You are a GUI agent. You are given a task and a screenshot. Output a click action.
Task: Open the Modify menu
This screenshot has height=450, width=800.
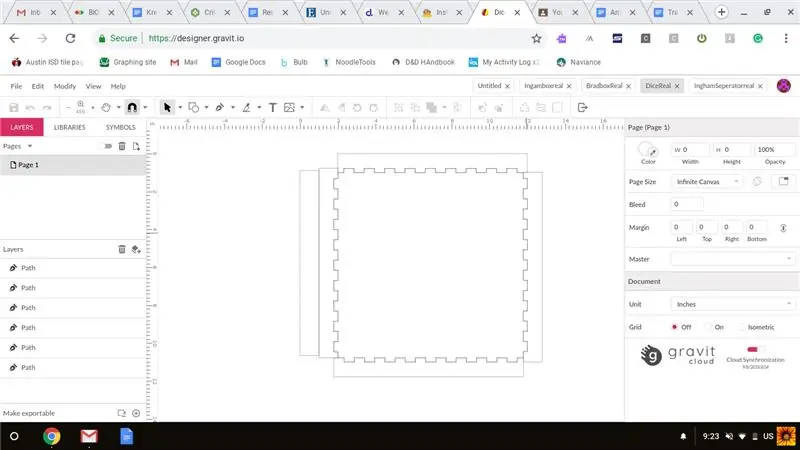[x=65, y=86]
